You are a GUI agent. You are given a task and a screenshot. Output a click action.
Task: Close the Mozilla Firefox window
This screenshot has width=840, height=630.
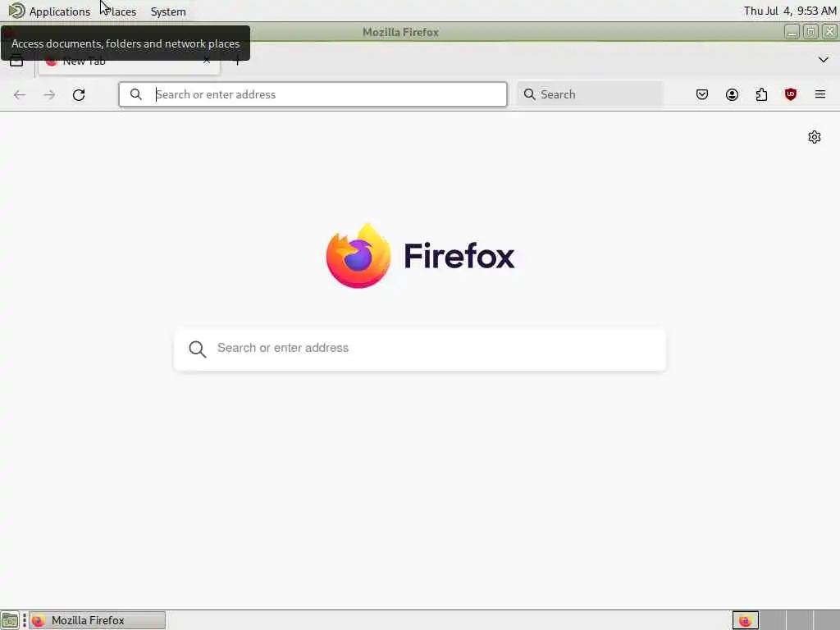(829, 32)
